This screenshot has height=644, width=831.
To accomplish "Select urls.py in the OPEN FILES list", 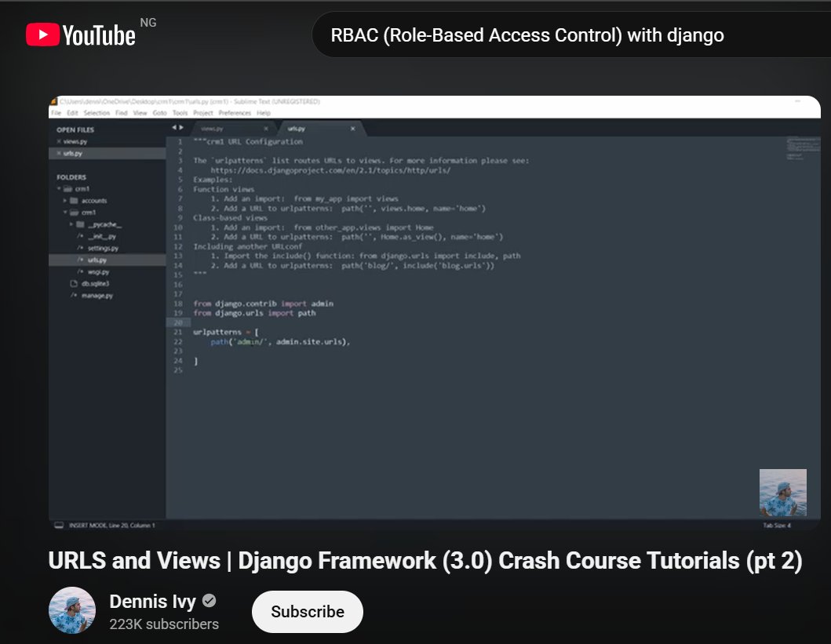I will [73, 153].
